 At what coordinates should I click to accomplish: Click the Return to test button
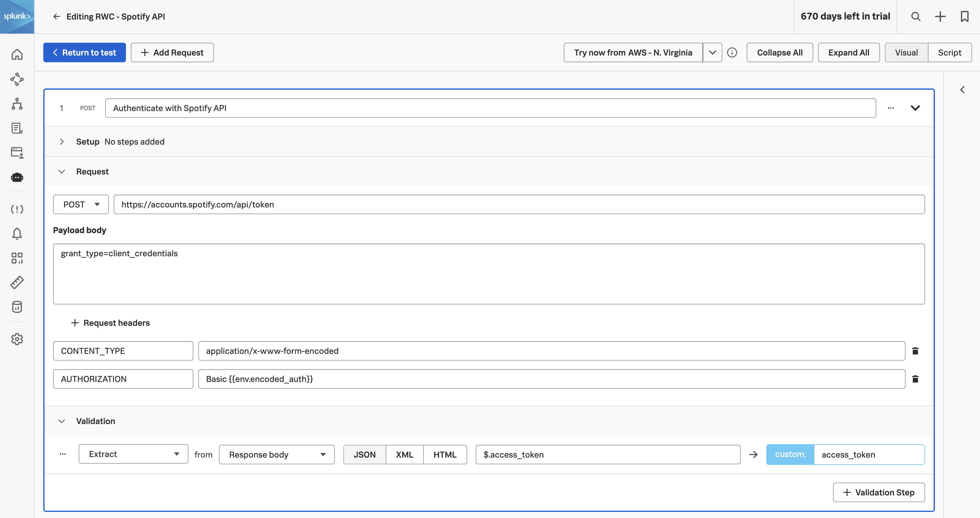click(84, 52)
